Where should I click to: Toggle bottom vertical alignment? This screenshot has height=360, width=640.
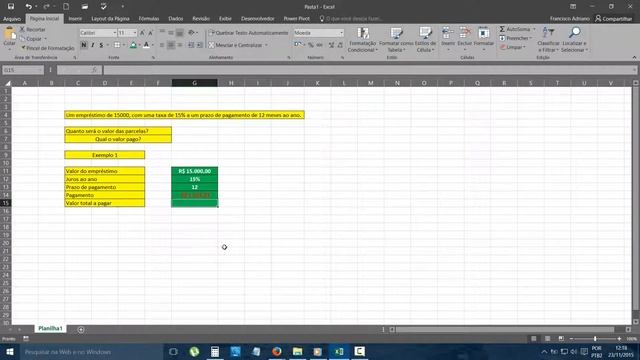click(x=180, y=33)
